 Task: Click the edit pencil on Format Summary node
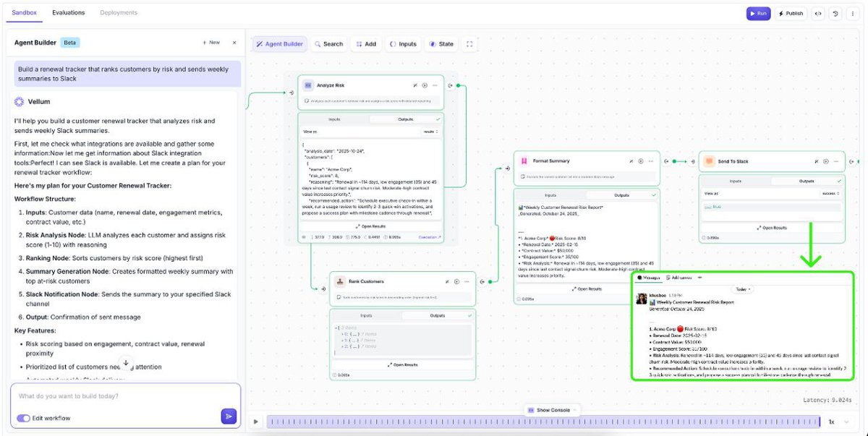631,161
